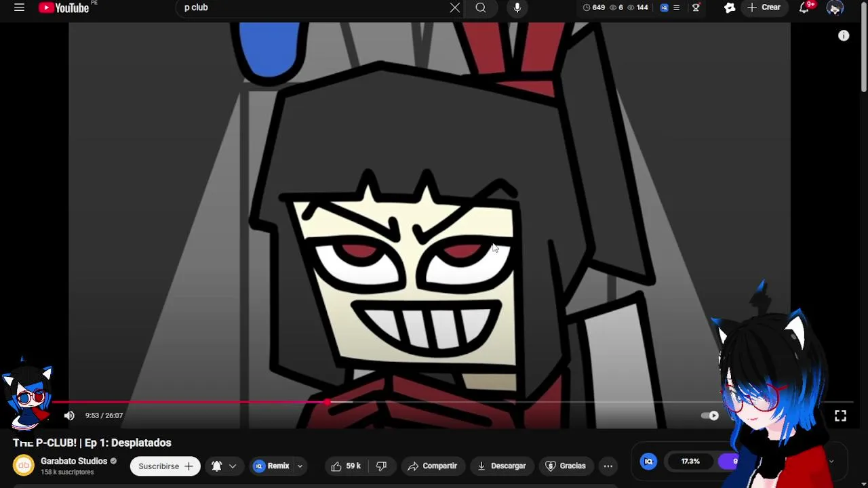Click the search field containing 'p club'
The height and width of the screenshot is (488, 868).
[x=312, y=7]
